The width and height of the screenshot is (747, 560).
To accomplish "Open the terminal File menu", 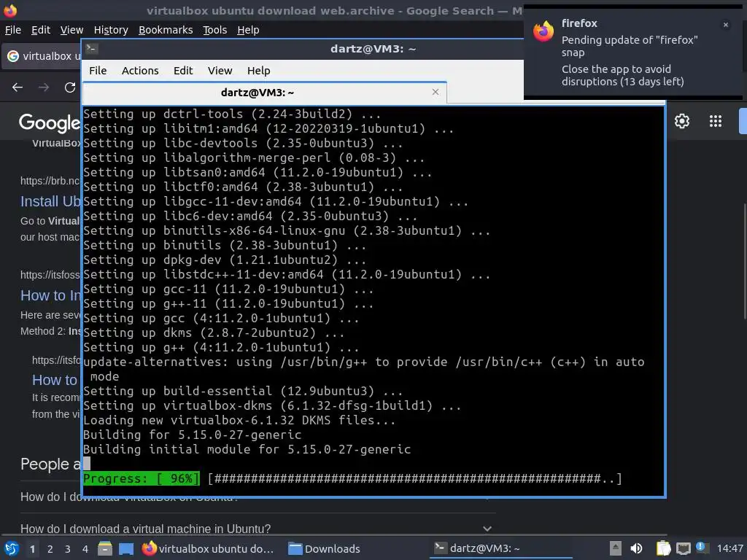I will 98,71.
